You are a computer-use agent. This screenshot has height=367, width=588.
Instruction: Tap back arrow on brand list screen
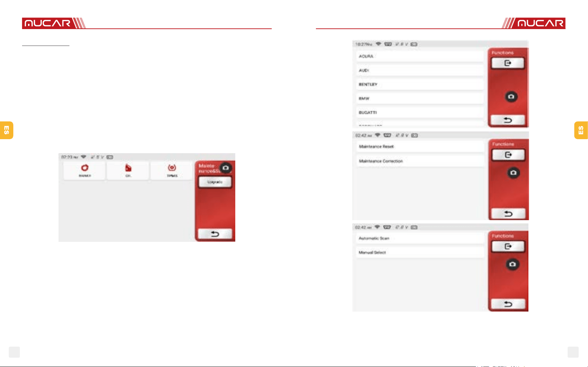(x=508, y=120)
